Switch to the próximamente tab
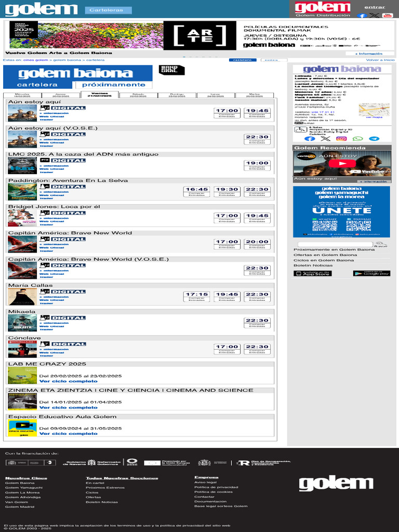This screenshot has width=399, height=532. tap(114, 85)
